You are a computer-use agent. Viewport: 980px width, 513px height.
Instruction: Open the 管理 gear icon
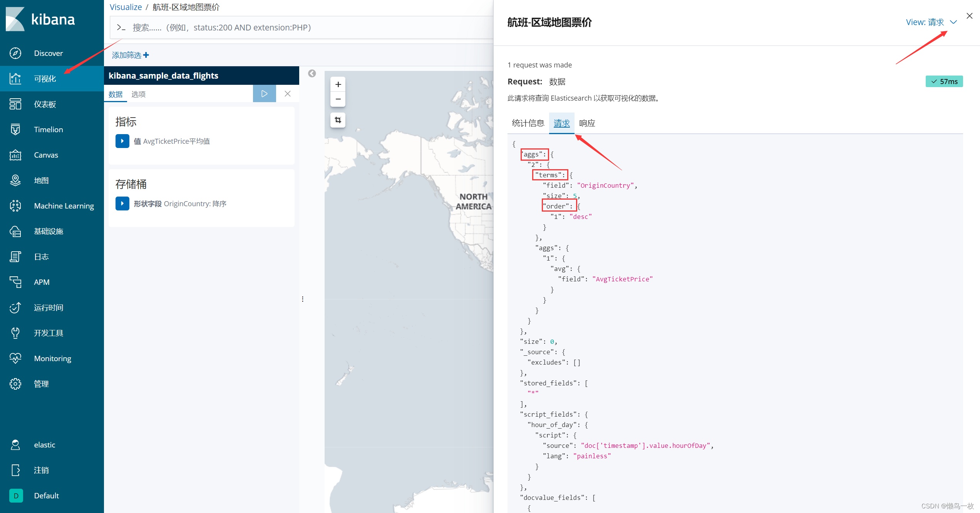pyautogui.click(x=15, y=384)
